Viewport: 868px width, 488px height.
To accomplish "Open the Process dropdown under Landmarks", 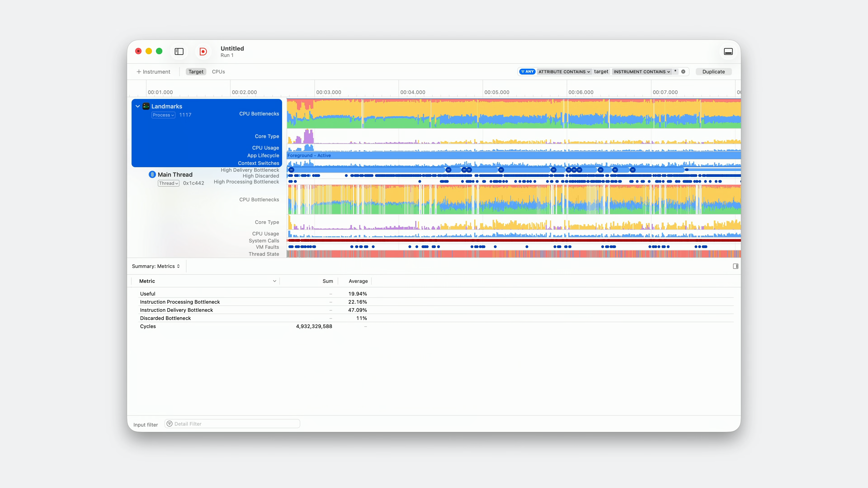I will pyautogui.click(x=163, y=115).
